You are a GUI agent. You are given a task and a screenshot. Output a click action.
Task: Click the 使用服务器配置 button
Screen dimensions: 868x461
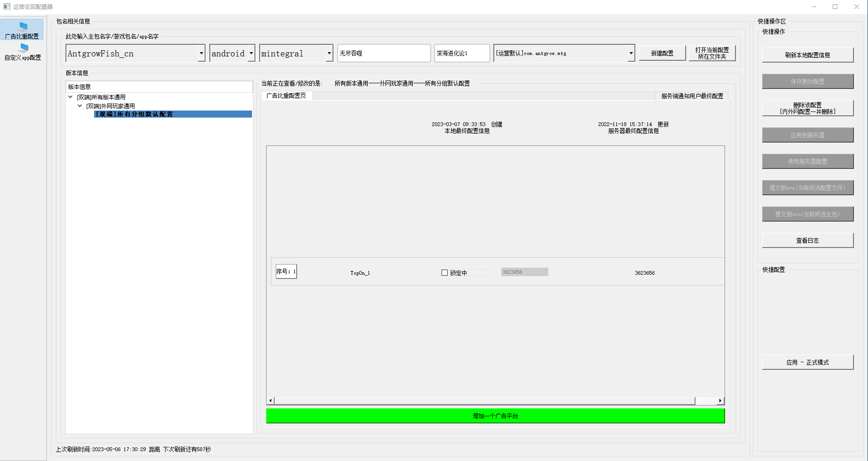point(807,161)
